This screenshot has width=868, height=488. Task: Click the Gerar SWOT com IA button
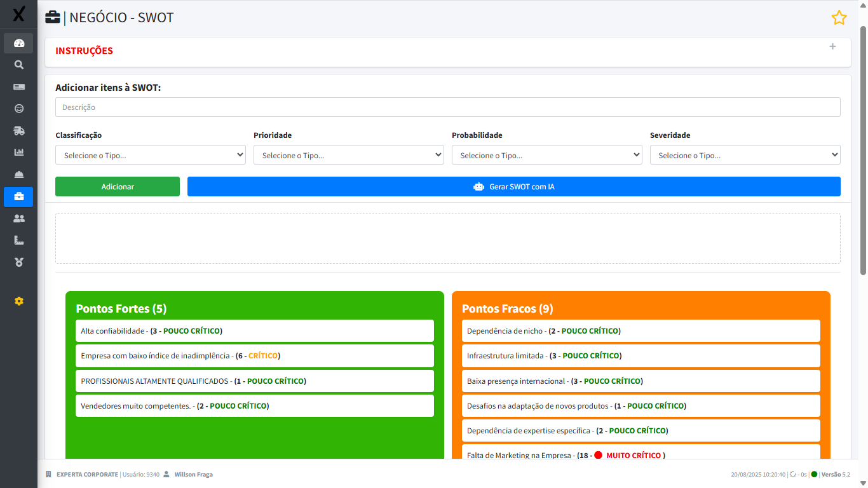tap(513, 186)
